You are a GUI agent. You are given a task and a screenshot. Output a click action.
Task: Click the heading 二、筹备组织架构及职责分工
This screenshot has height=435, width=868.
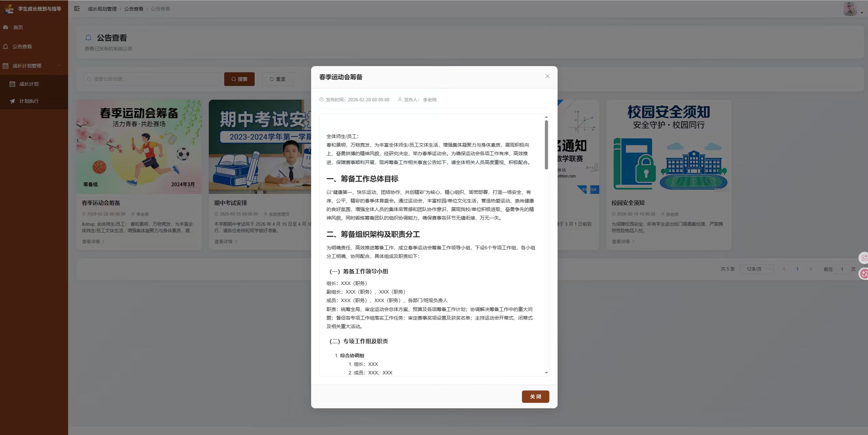point(373,234)
